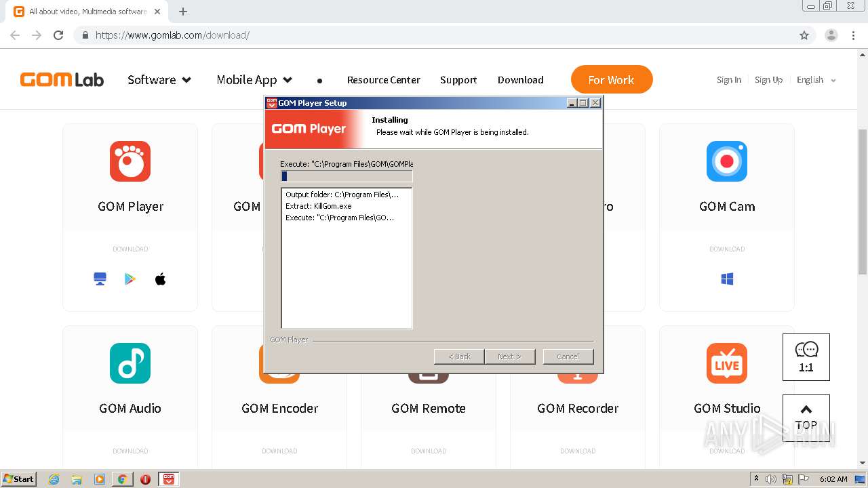The height and width of the screenshot is (488, 868).
Task: Open GOM Player Apple download icon
Action: 161,279
